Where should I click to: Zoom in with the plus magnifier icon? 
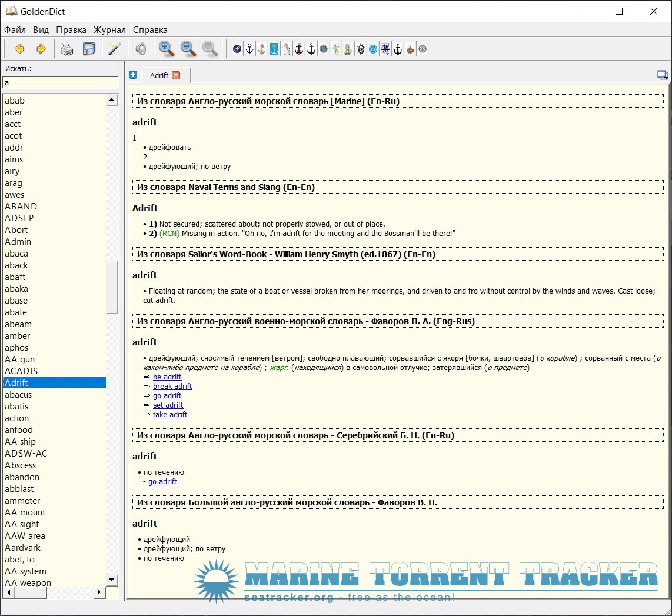click(x=167, y=49)
